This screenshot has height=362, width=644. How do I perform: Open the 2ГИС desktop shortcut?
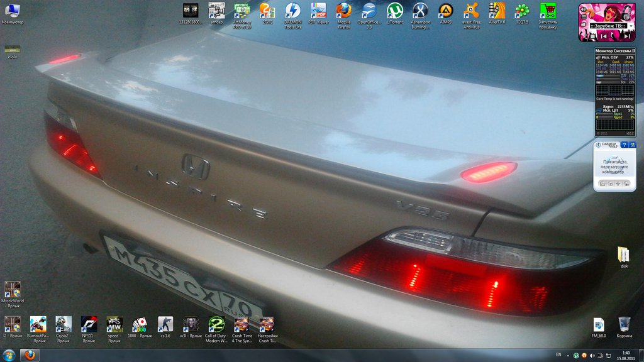pyautogui.click(x=267, y=14)
